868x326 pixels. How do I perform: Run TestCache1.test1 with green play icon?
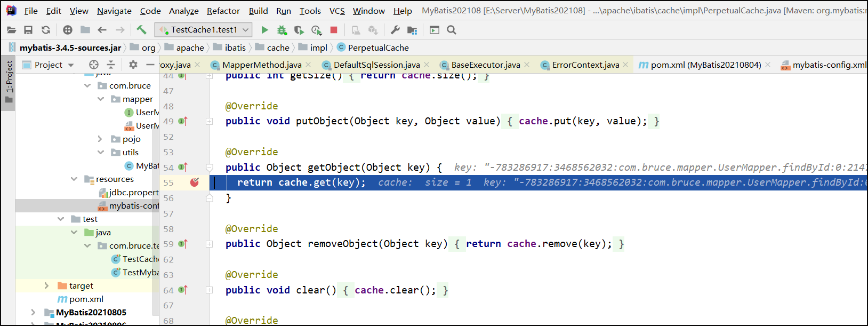tap(264, 30)
